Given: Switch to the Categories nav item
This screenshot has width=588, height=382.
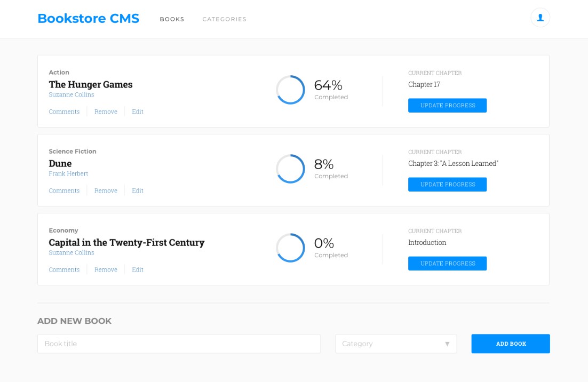Looking at the screenshot, I should 224,19.
